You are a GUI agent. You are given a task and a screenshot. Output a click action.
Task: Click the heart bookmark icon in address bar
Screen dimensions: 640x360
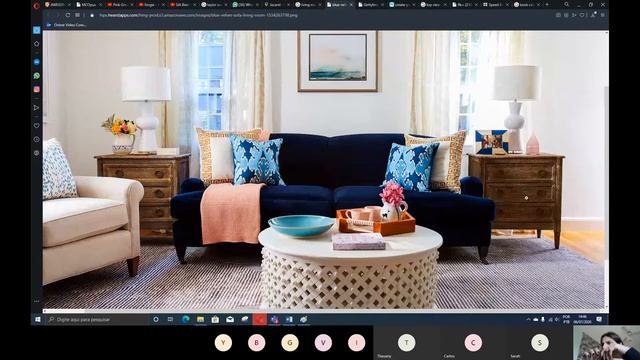pyautogui.click(x=582, y=15)
